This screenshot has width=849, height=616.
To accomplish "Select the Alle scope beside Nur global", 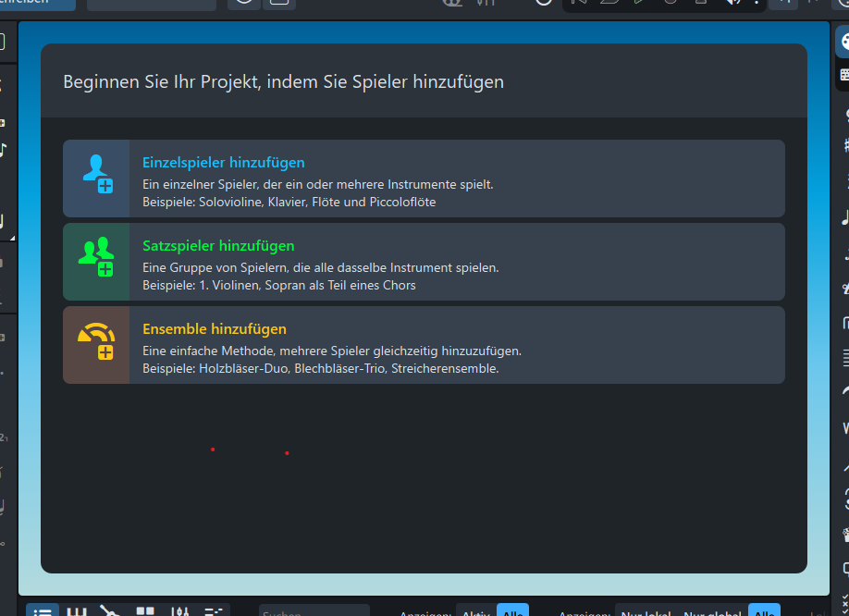I will point(765,611).
